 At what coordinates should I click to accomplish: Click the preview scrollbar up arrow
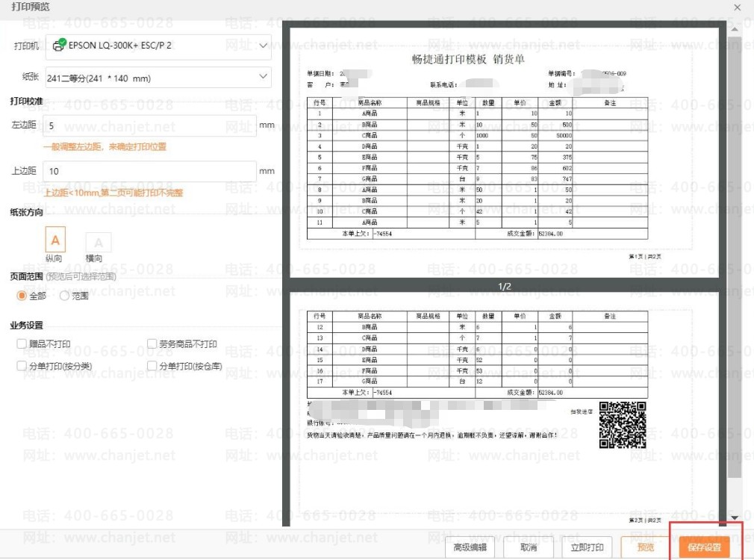(735, 29)
